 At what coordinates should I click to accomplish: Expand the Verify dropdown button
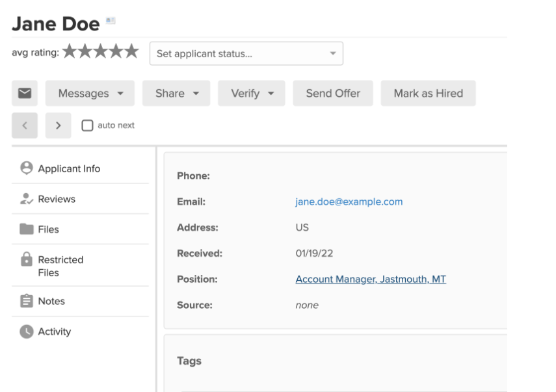click(x=252, y=93)
